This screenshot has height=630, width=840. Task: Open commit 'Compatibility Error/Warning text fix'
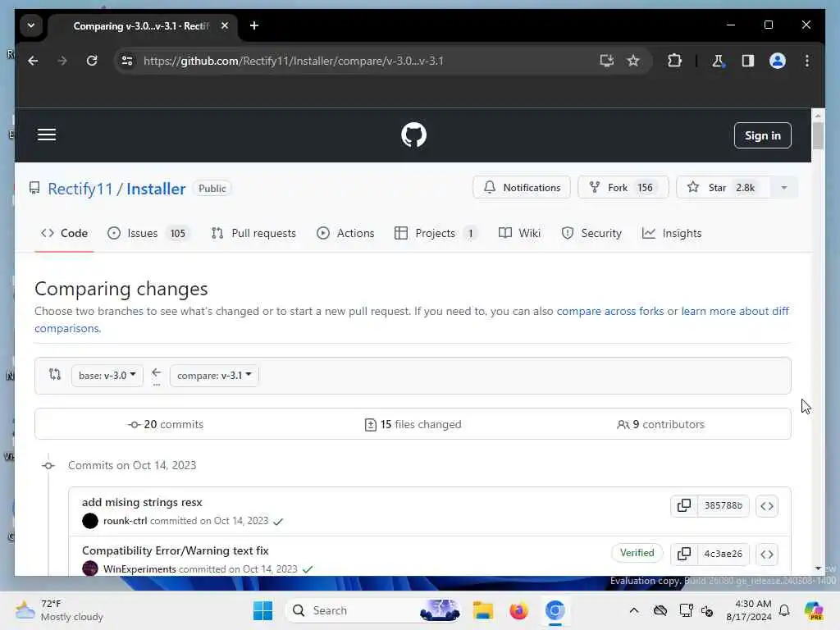(176, 550)
